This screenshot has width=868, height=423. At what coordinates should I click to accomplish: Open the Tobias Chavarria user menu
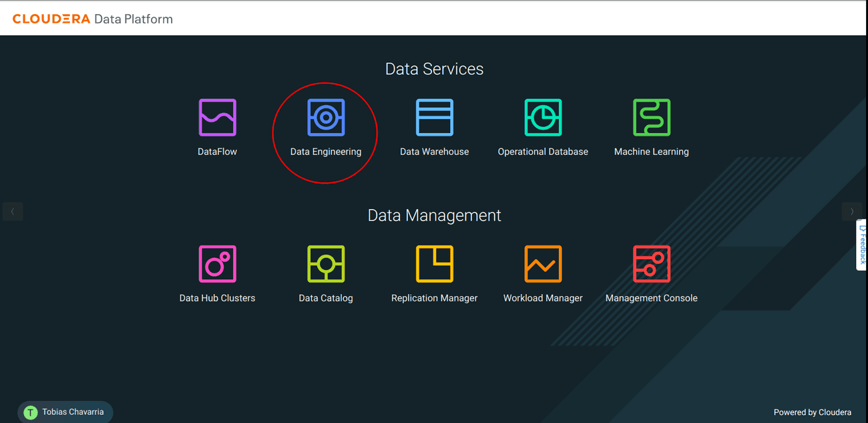65,412
